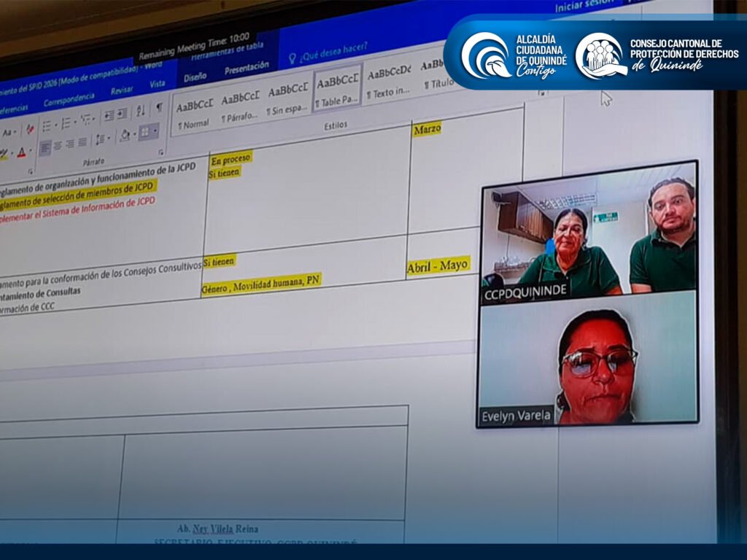Click the decrease indent icon
This screenshot has height=560, width=747.
click(109, 115)
